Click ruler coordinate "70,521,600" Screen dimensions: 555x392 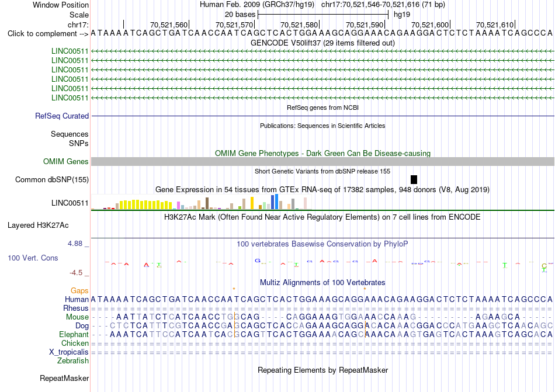click(430, 25)
